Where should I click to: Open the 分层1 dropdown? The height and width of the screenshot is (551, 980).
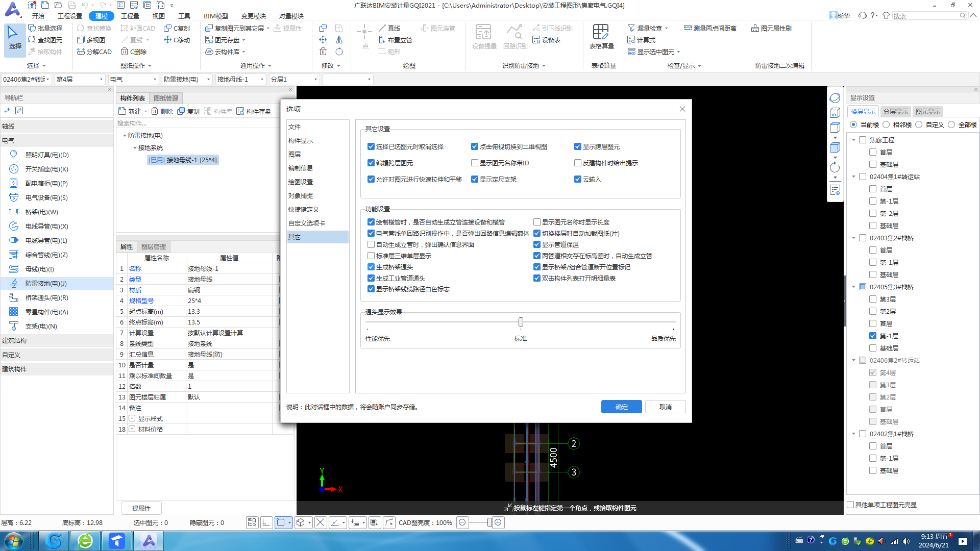click(x=294, y=79)
